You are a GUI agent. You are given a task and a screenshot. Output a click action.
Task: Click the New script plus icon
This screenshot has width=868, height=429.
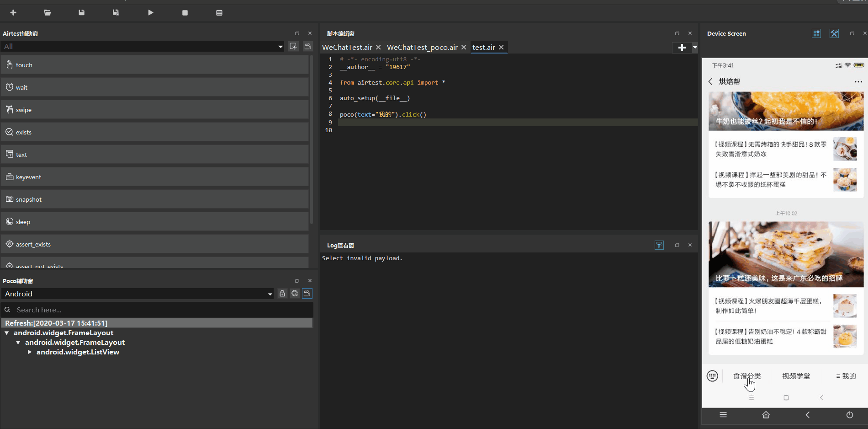(x=13, y=13)
